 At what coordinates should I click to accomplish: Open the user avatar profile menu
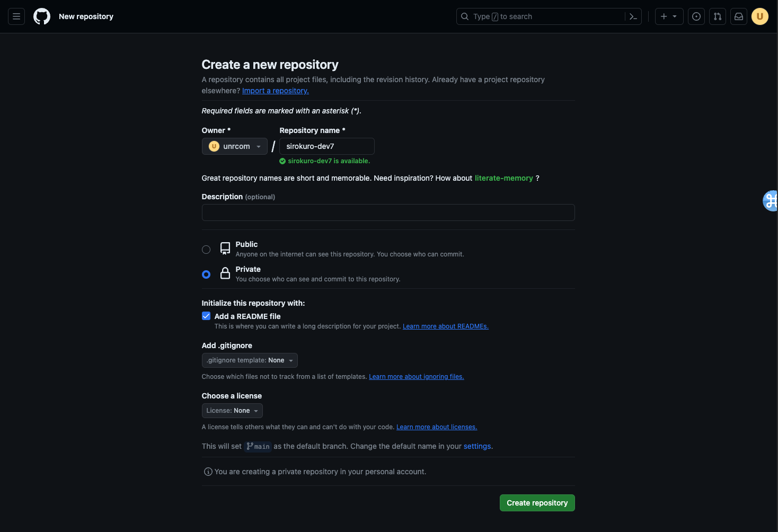click(x=760, y=16)
